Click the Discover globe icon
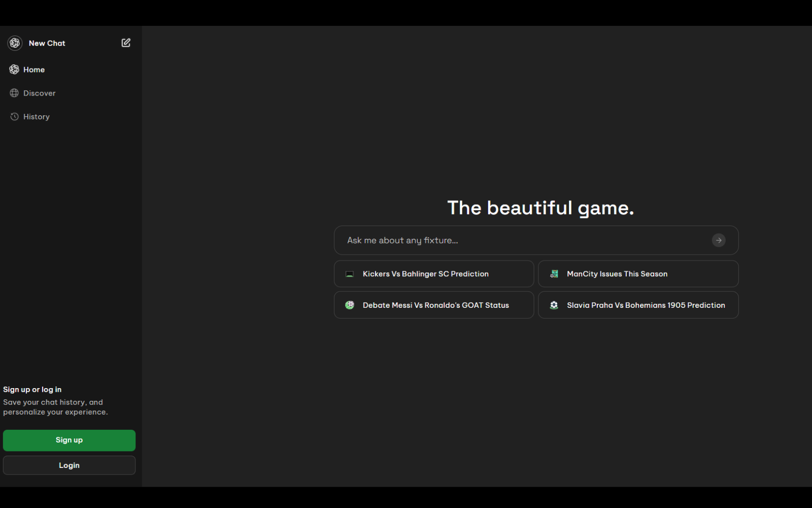The image size is (812, 508). 14,93
